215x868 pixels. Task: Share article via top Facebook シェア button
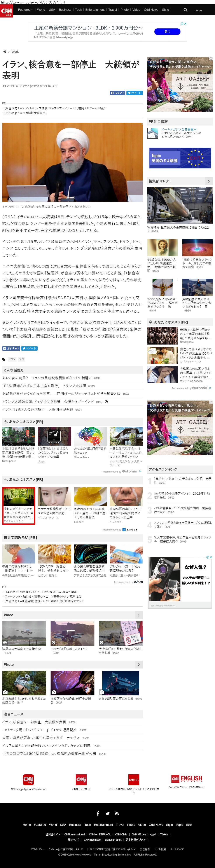[117, 93]
